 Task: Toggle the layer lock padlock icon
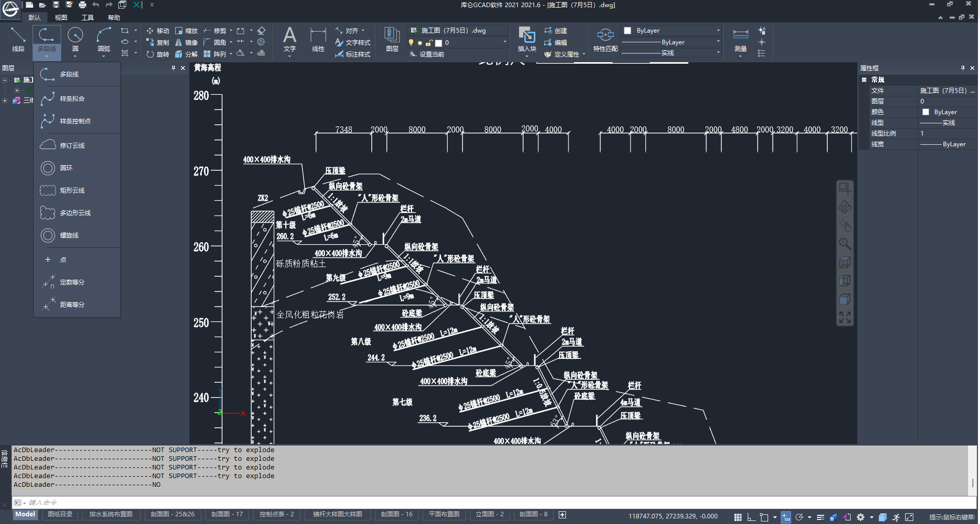429,43
